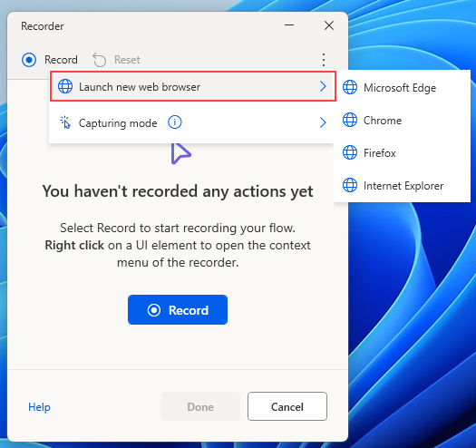476x448 pixels.
Task: Click the globe icon beside Launch new web browser
Action: [x=65, y=86]
